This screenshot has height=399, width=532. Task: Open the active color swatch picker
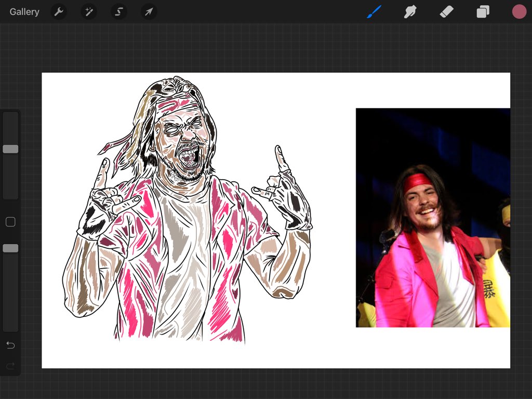click(x=519, y=12)
